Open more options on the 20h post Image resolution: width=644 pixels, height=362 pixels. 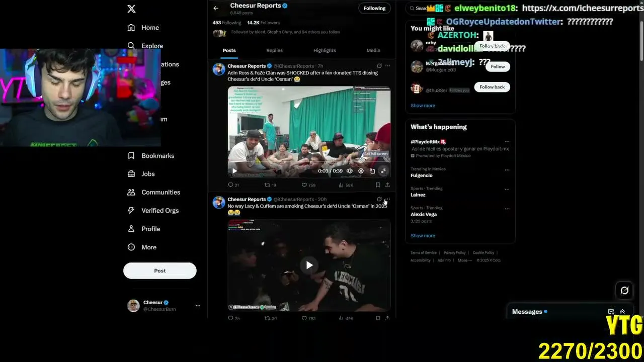coord(387,199)
